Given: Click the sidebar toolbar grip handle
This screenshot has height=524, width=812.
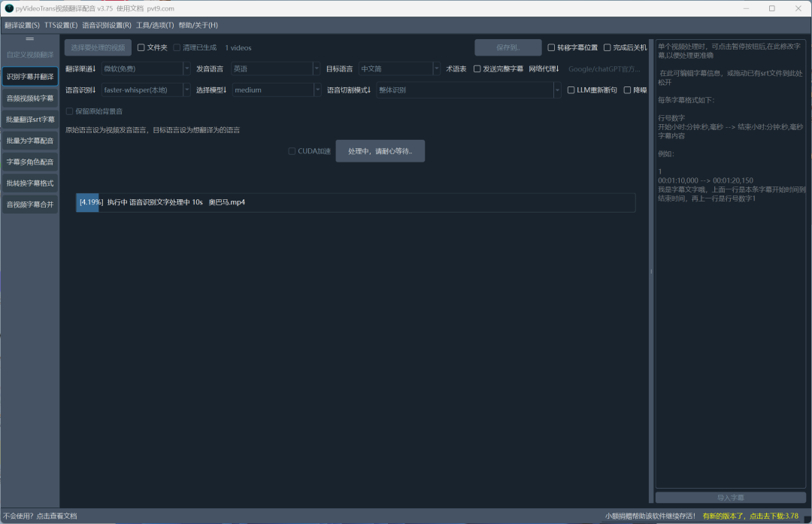Looking at the screenshot, I should [x=30, y=38].
